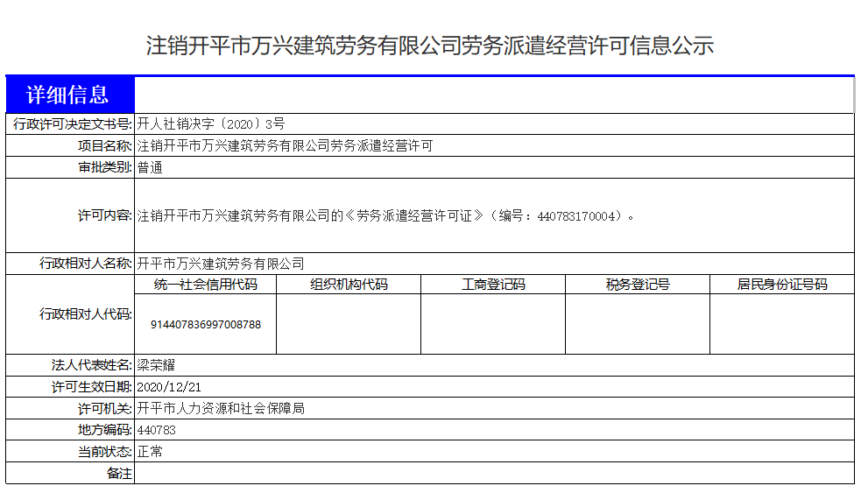868x493 pixels.
Task: Click the 居民身份证号码 column header
Action: [x=781, y=285]
